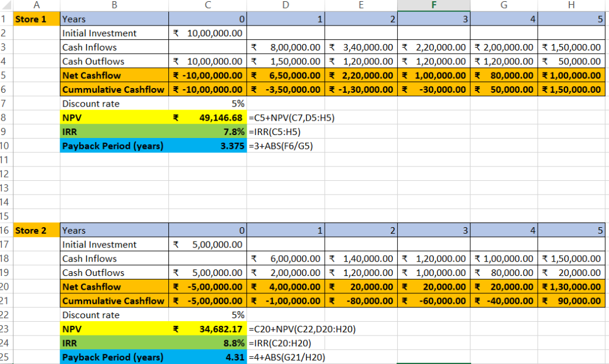Select the column F header

(x=434, y=5)
